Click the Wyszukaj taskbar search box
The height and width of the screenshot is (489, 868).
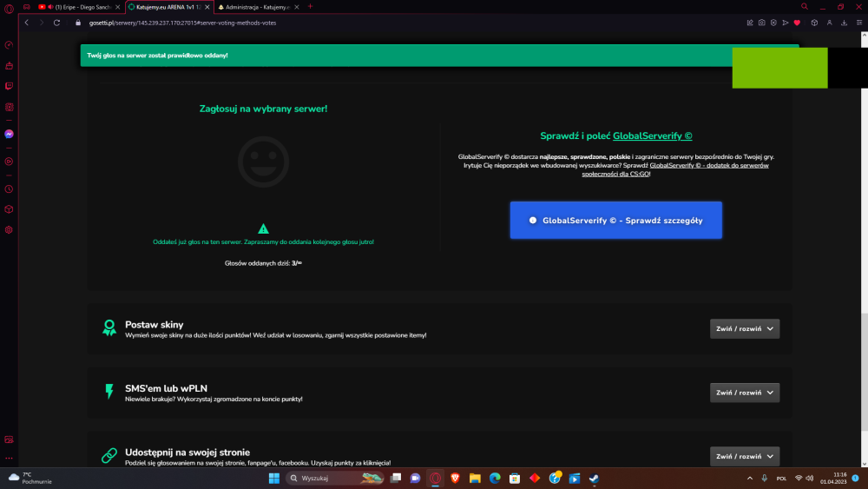click(x=335, y=478)
